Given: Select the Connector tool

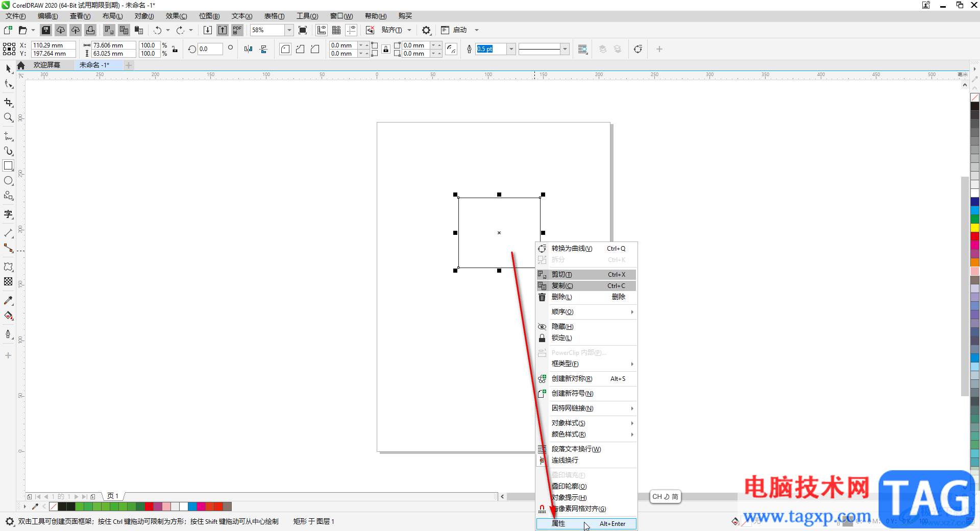Looking at the screenshot, I should click(8, 248).
